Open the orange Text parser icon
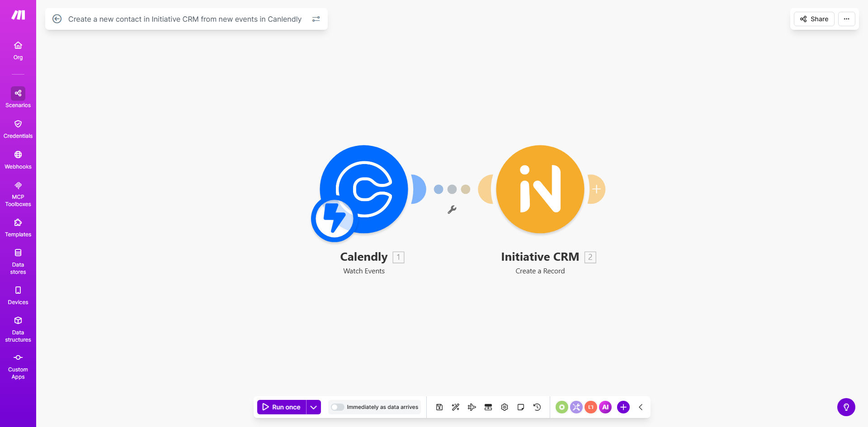868x427 pixels. pos(591,407)
